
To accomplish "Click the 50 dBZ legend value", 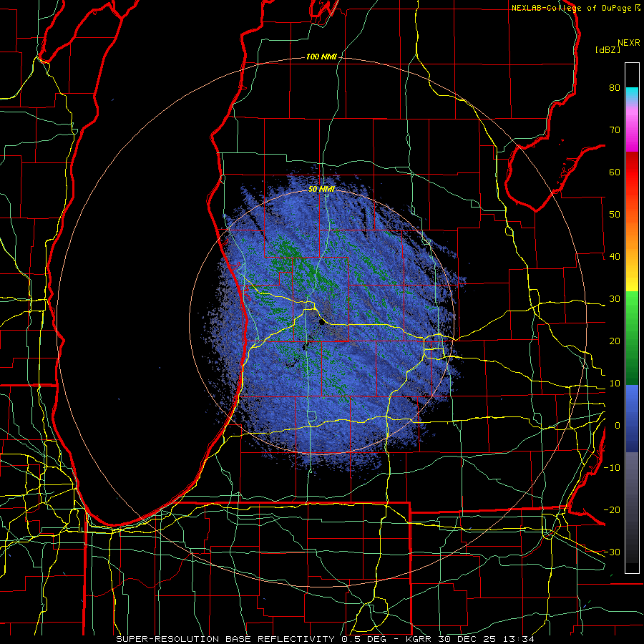I will (x=615, y=215).
